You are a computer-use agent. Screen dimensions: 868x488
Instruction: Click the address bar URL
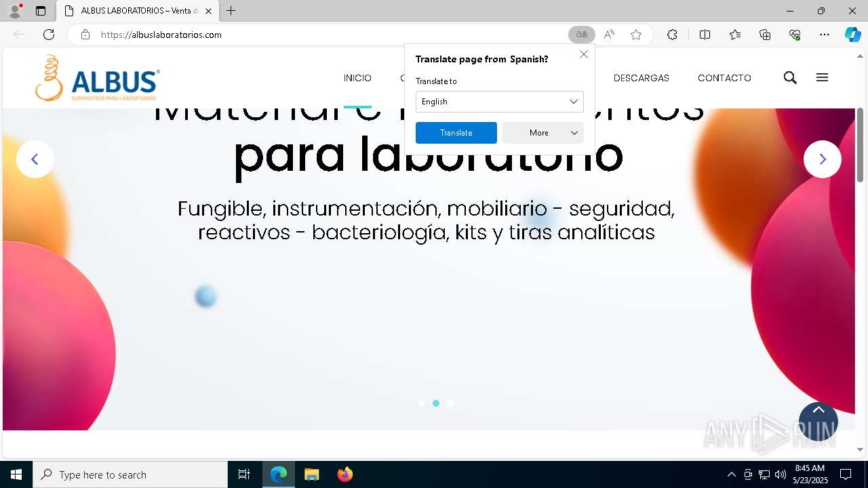pos(161,35)
